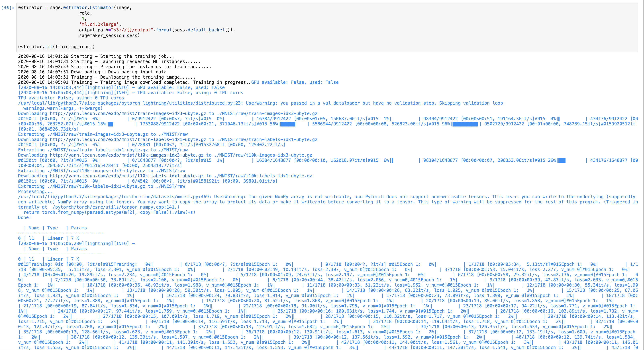Click the sagemaker_session=sess argument
Viewport: 644px width, 350px height.
pyautogui.click(x=109, y=35)
